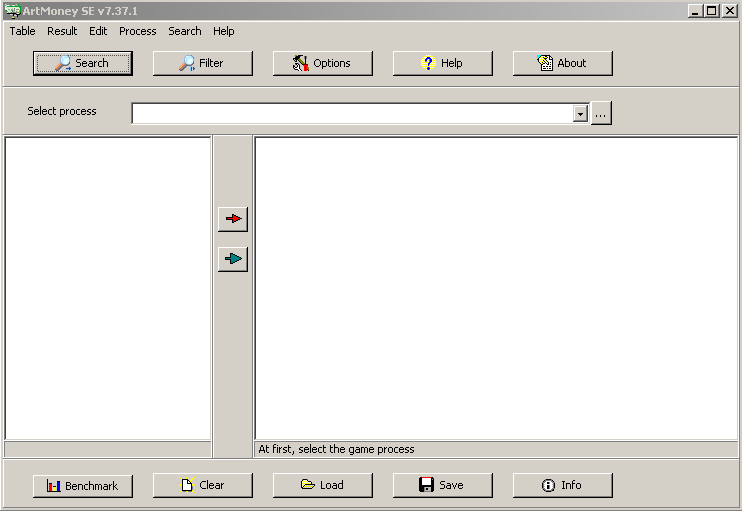Screen dimensions: 742x511
Task: Click the yellow Help question button
Action: (x=442, y=63)
